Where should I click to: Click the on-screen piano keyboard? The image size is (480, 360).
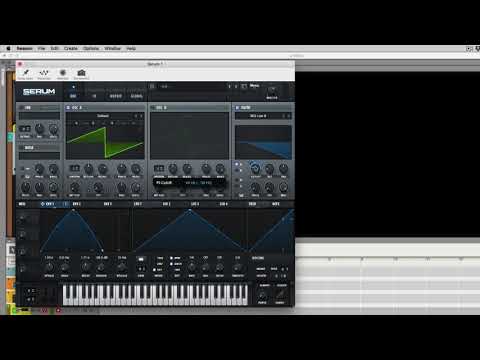(x=155, y=295)
